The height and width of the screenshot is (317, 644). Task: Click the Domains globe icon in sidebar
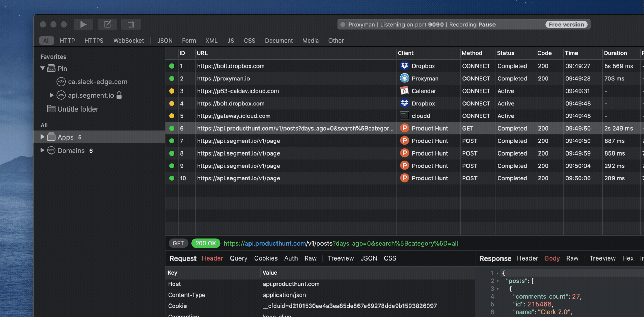click(51, 150)
